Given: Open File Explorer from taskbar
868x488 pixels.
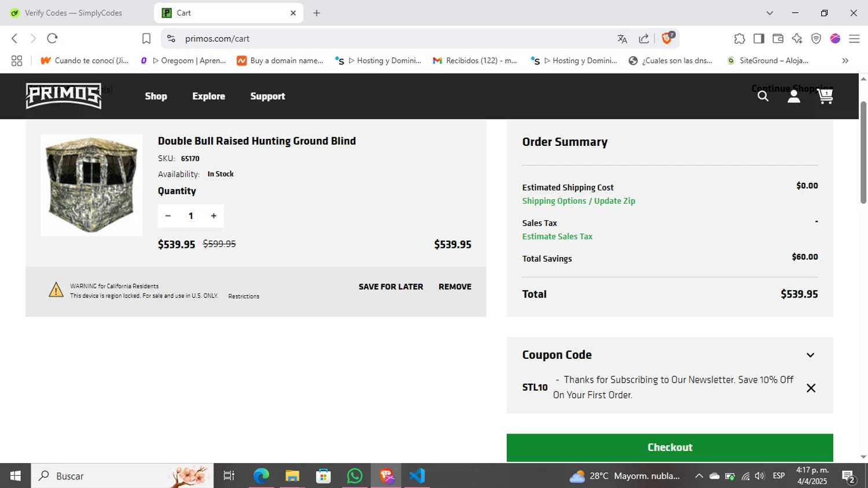Looking at the screenshot, I should click(x=292, y=476).
